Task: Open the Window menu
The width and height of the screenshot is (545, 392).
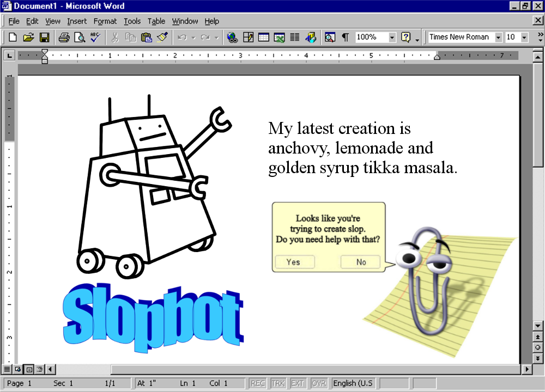Action: tap(185, 21)
